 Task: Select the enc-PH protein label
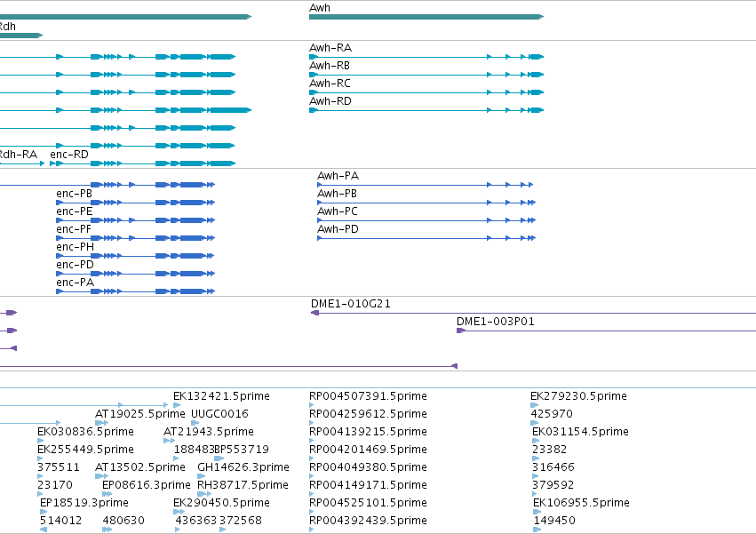click(x=76, y=248)
